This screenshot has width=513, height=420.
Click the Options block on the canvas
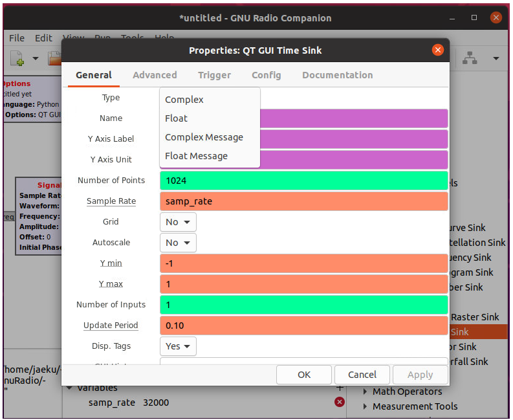[x=32, y=99]
